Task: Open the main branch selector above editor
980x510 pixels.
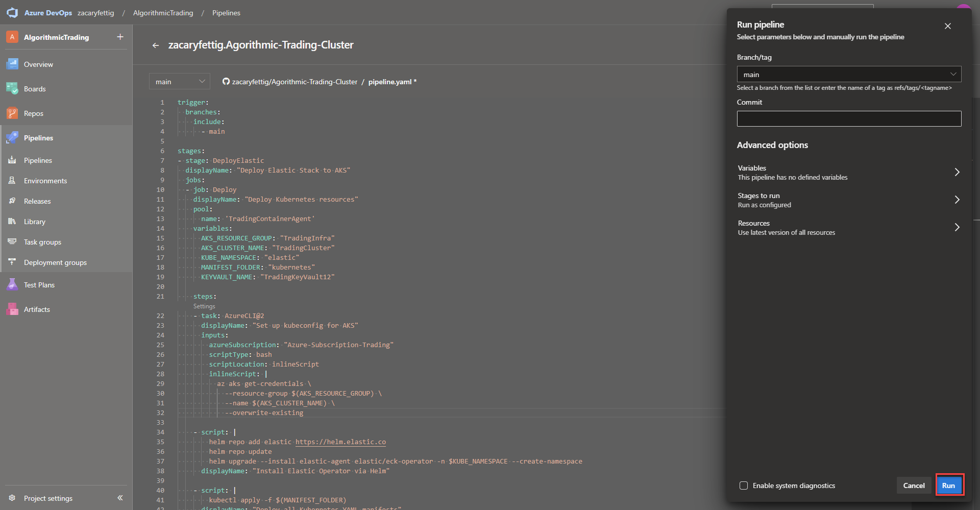Action: pyautogui.click(x=179, y=82)
